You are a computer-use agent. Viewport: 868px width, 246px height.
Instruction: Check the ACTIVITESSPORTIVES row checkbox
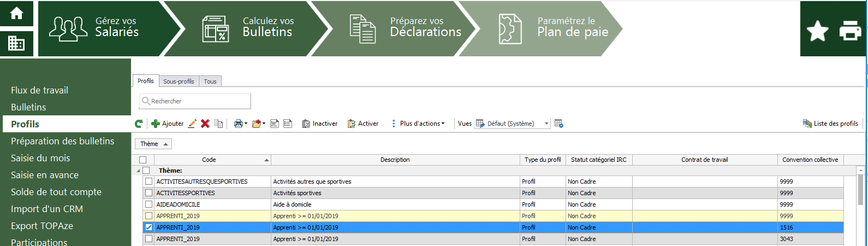pos(148,193)
